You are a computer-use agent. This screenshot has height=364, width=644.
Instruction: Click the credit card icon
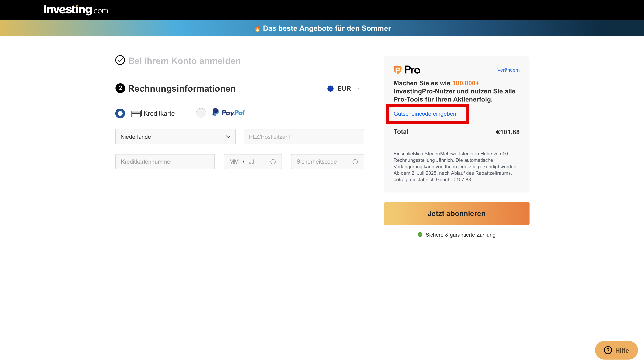coord(137,113)
